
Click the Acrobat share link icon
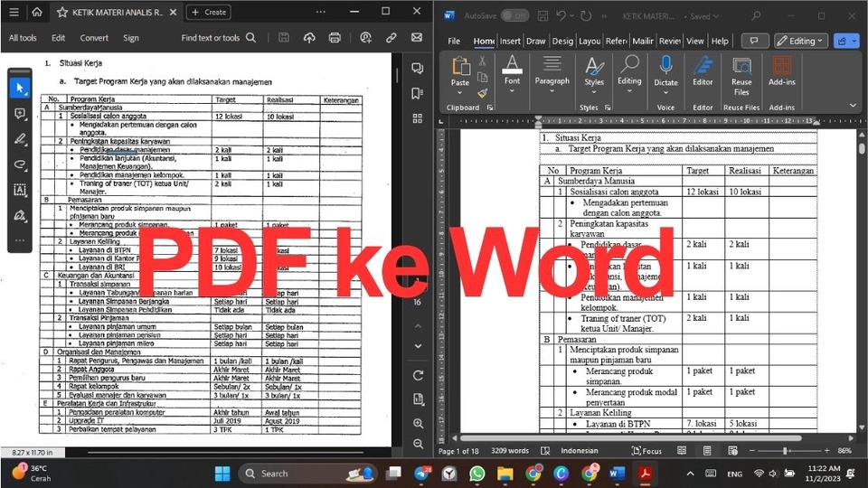392,38
